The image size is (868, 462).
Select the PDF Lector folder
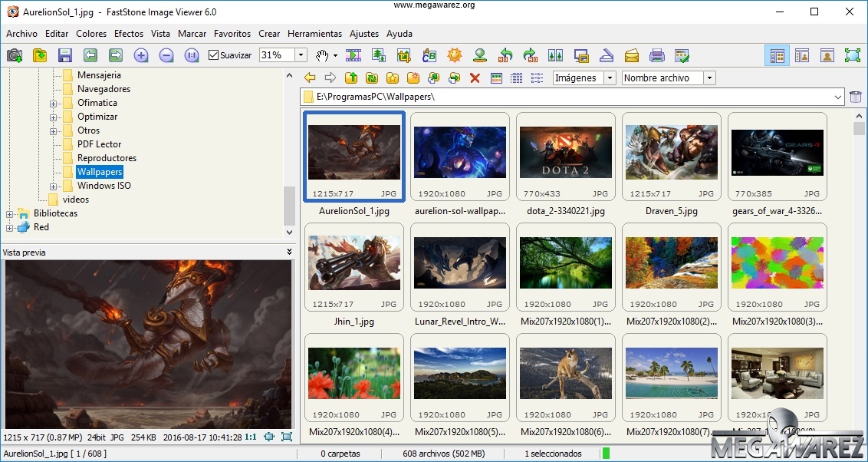[99, 144]
